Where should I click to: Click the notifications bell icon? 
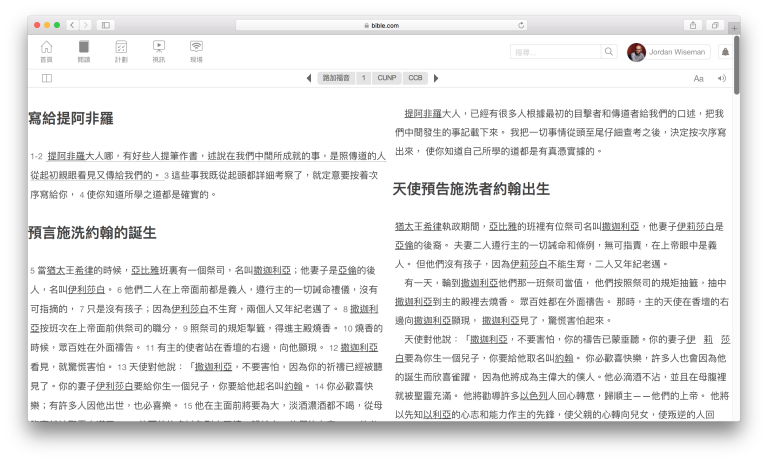(x=725, y=52)
